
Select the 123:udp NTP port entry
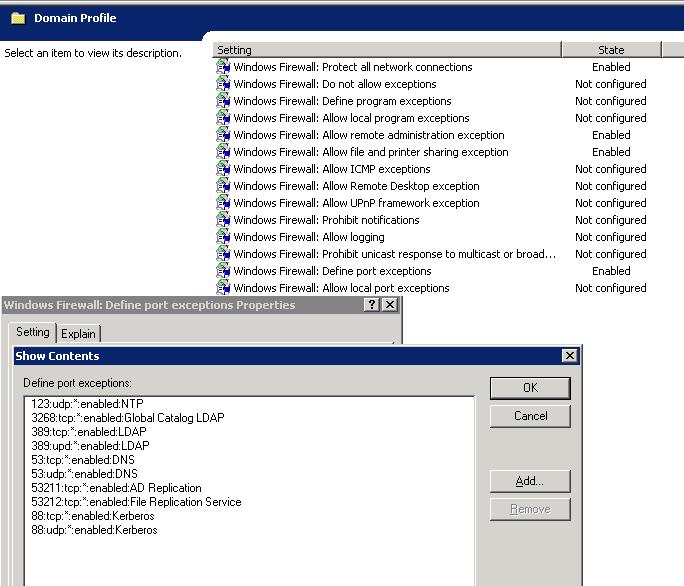87,404
